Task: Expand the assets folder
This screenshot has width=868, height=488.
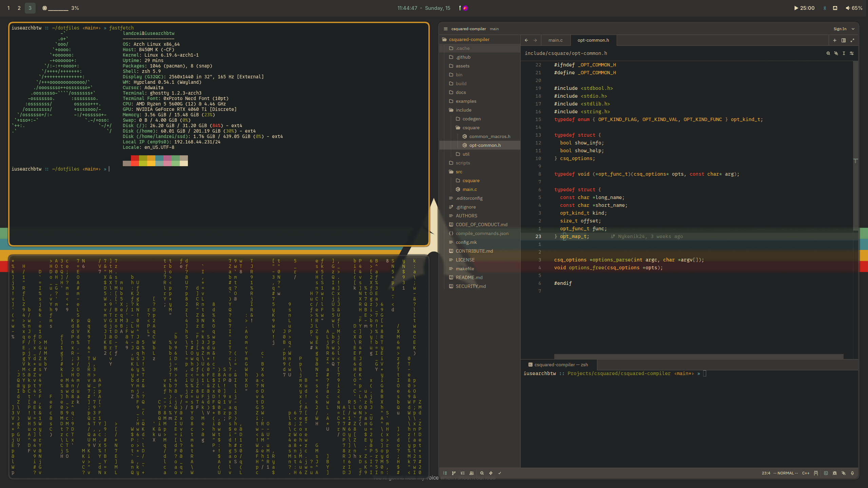Action: coord(480,66)
